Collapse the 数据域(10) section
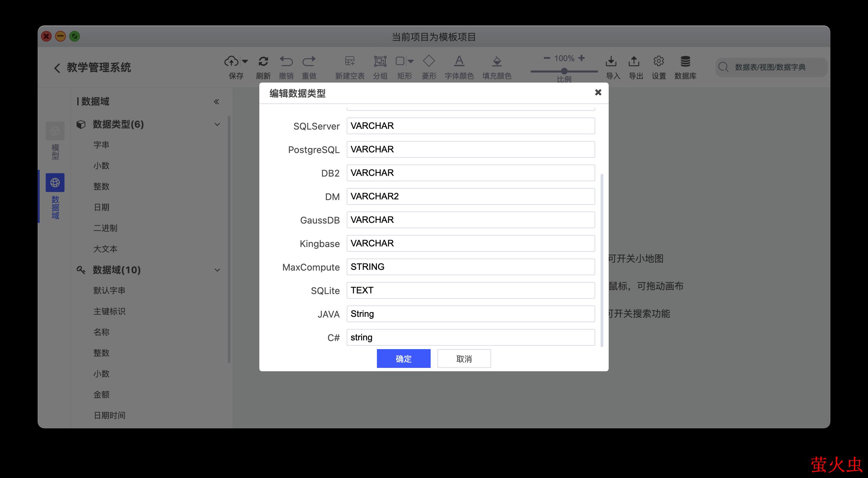Image resolution: width=868 pixels, height=478 pixels. click(x=217, y=270)
